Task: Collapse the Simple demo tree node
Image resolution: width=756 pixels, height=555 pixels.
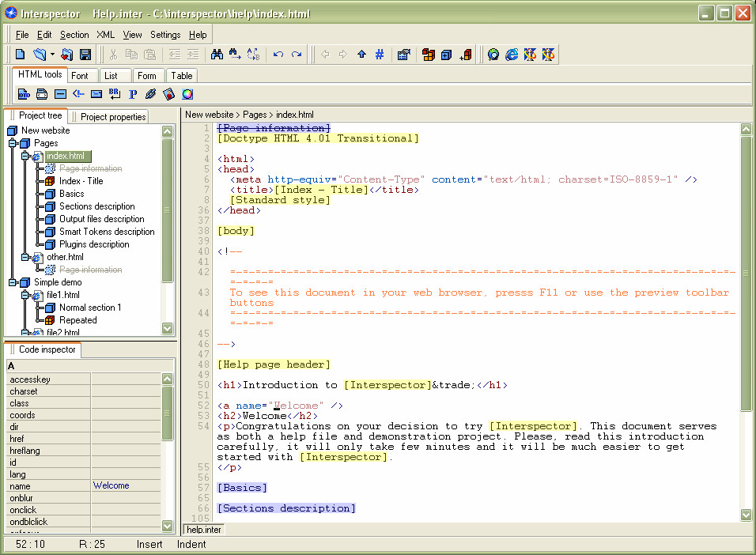Action: (13, 282)
